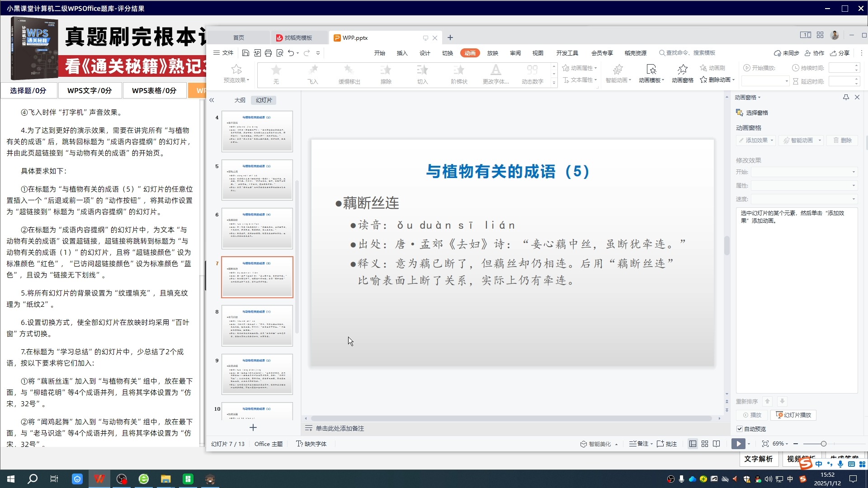Open the 动画属性 dropdown
The image size is (868, 488).
coord(580,68)
